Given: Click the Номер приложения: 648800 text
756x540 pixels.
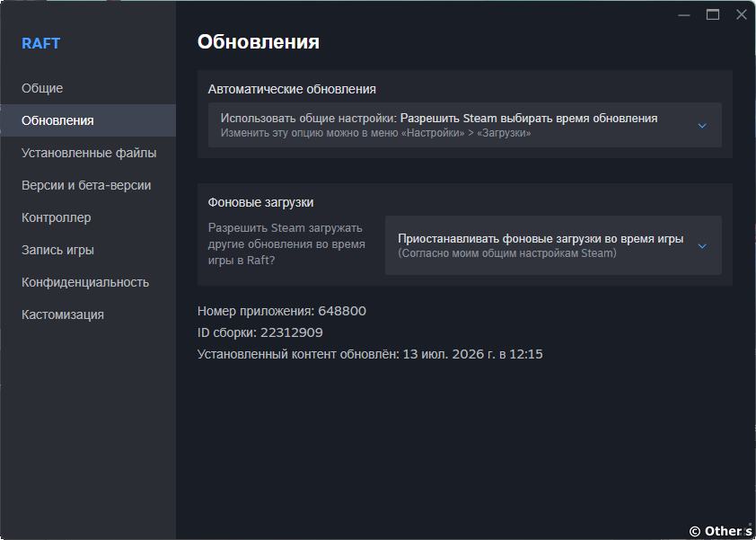Looking at the screenshot, I should tap(282, 311).
